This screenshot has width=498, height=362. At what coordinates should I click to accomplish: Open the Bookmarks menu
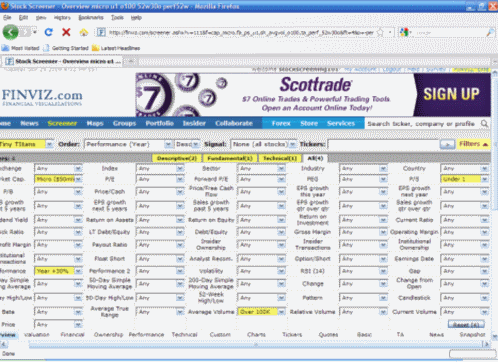(91, 17)
